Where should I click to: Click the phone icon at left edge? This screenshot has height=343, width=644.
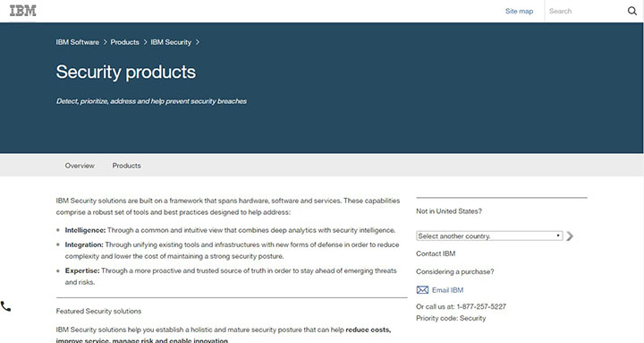click(5, 306)
